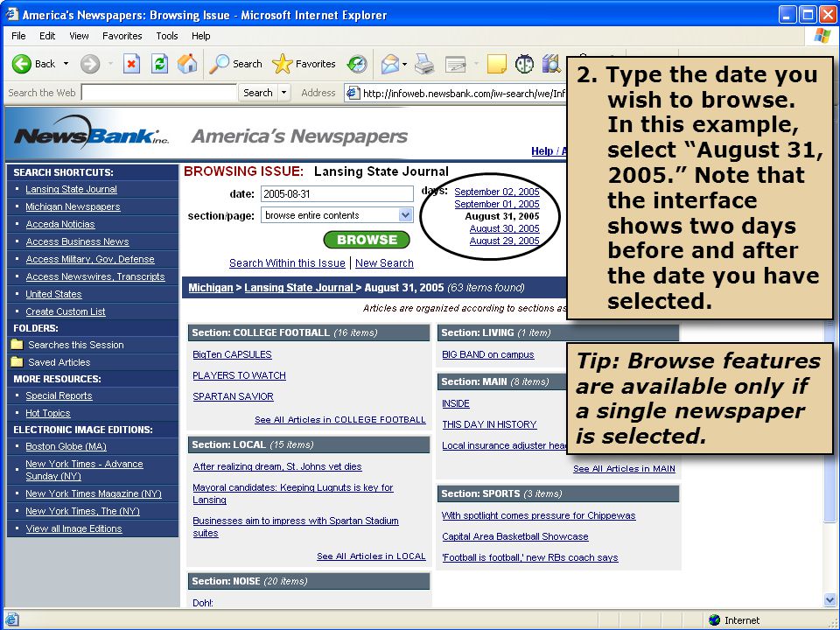840x630 pixels.
Task: Open the Boston Globe (MA) image edition
Action: coord(66,446)
